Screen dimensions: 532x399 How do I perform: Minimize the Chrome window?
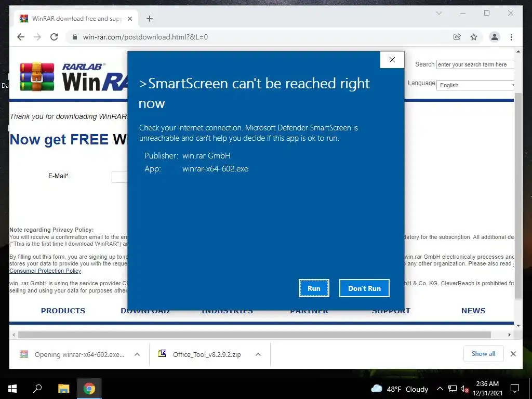point(463,13)
